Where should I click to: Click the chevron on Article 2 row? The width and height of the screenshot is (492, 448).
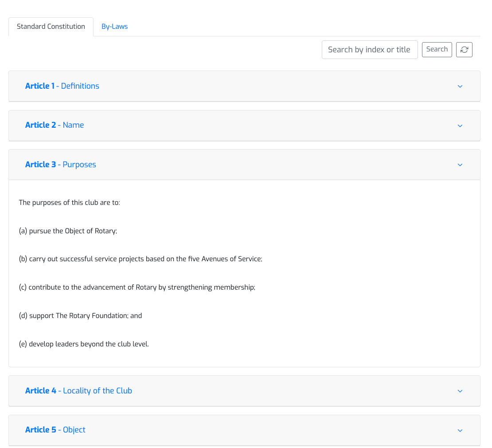point(460,126)
